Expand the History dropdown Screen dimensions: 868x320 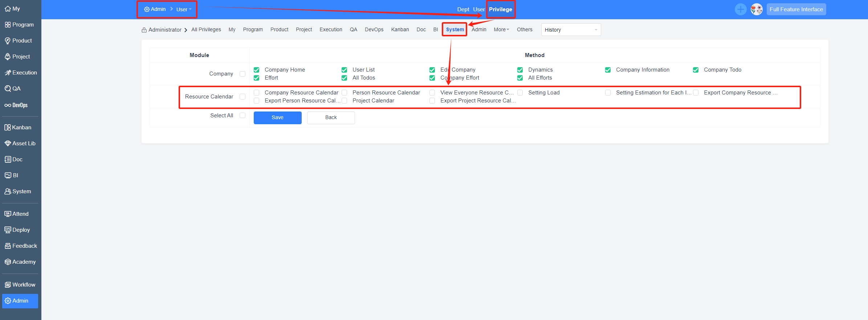[x=571, y=30]
